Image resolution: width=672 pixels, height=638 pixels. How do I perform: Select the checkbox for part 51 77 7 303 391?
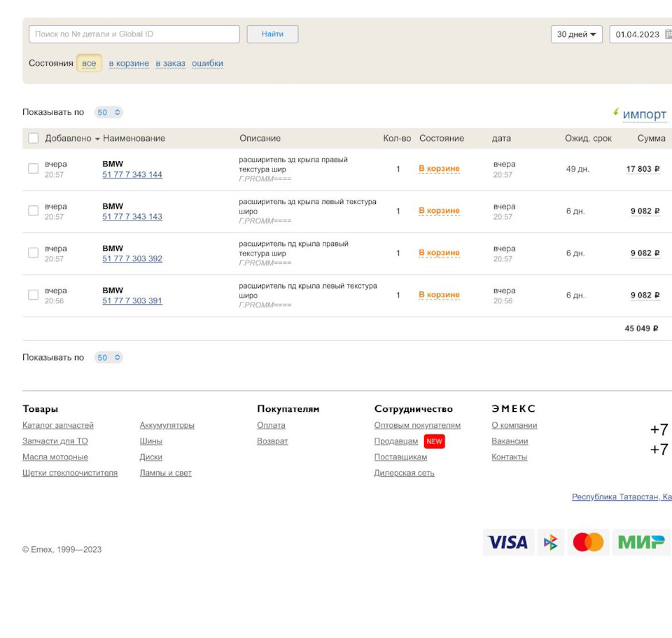pos(34,295)
